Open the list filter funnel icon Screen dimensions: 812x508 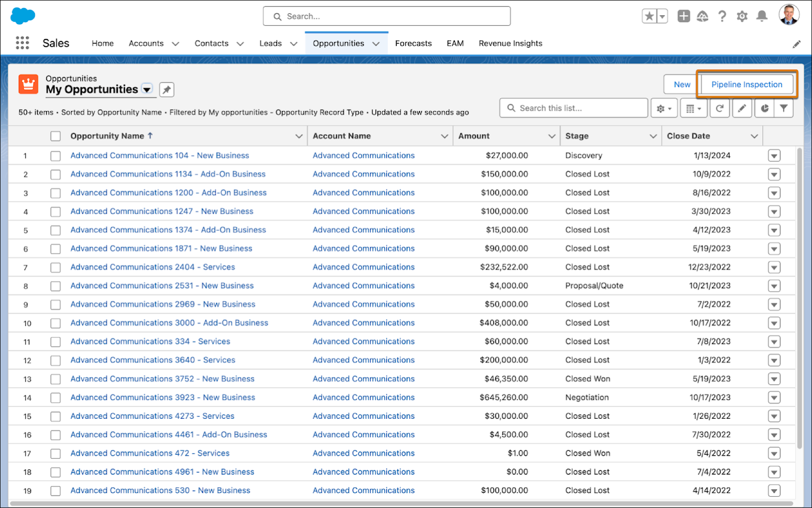tap(784, 108)
